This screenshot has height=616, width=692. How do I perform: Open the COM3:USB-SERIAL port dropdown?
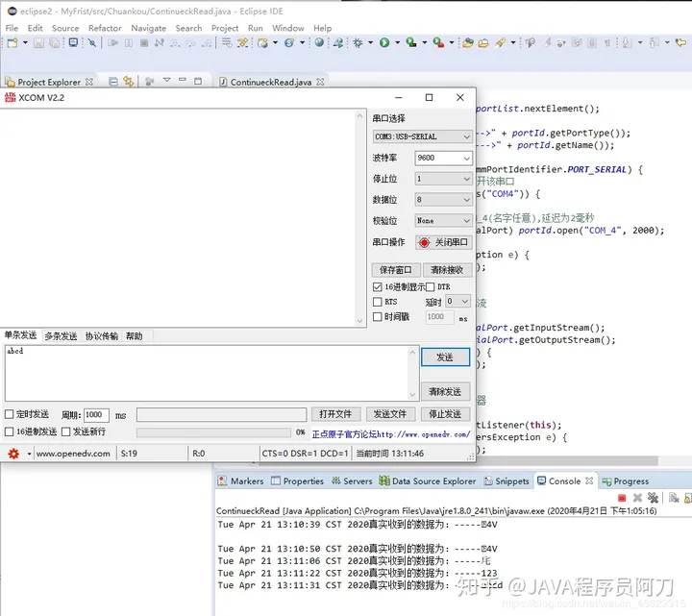pos(422,136)
